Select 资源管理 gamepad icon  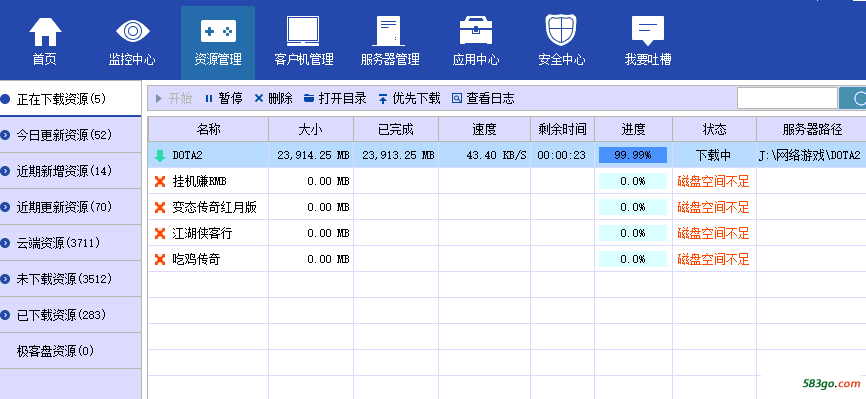(x=218, y=32)
